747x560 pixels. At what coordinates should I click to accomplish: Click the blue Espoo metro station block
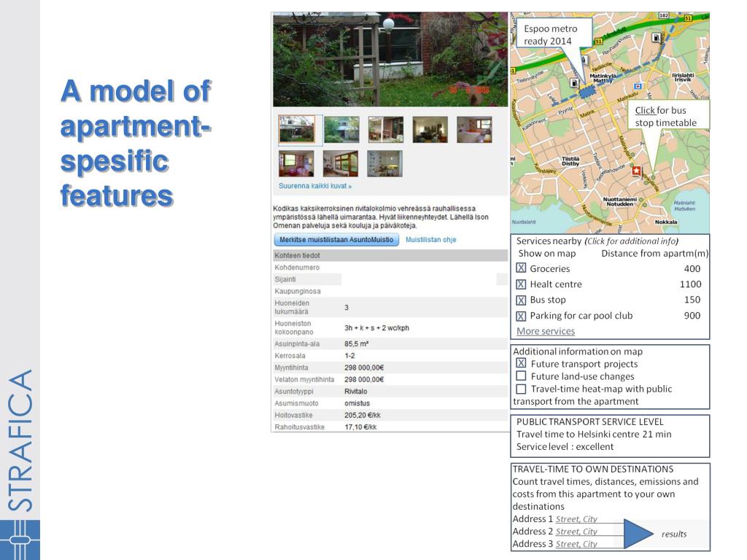588,91
